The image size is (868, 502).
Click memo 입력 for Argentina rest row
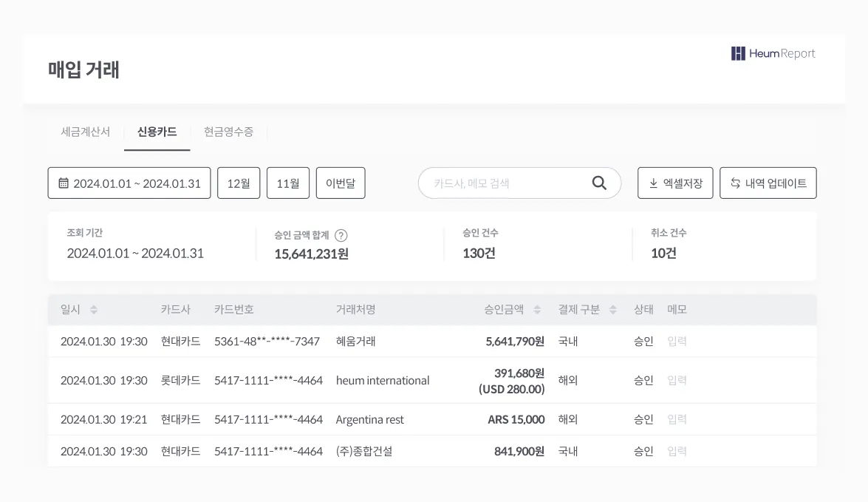(x=677, y=419)
